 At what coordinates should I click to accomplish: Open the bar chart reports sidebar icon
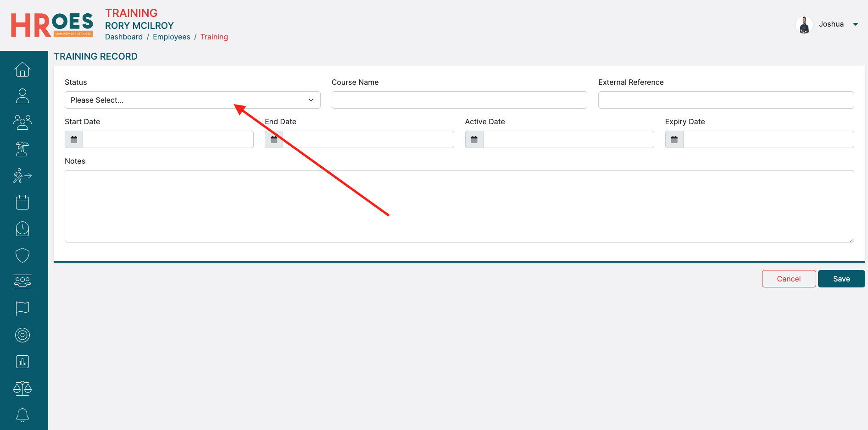point(22,362)
